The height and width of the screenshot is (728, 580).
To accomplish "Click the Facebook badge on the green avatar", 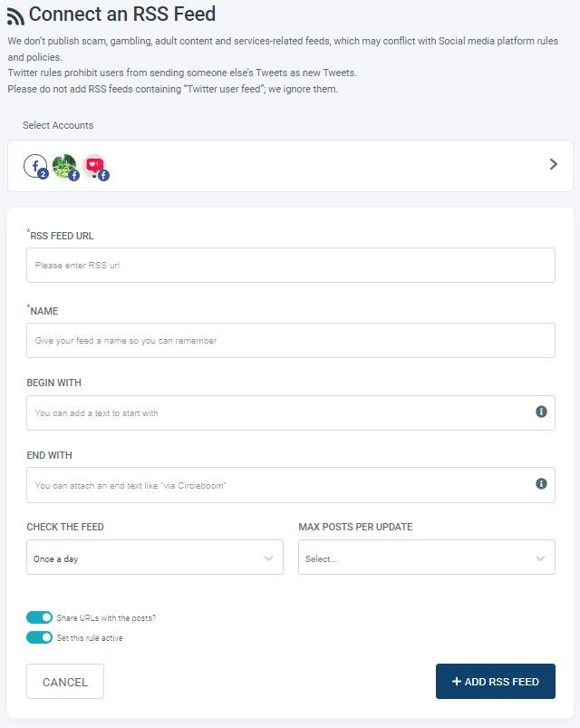I will point(73,174).
